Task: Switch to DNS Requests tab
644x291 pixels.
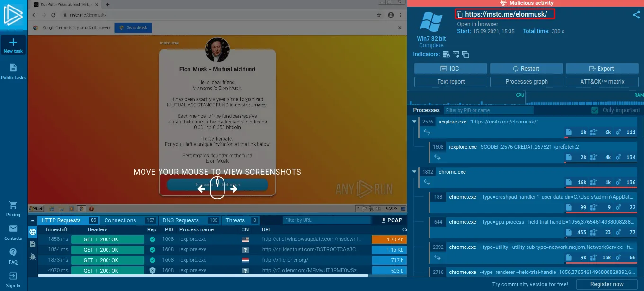Action: (x=190, y=220)
